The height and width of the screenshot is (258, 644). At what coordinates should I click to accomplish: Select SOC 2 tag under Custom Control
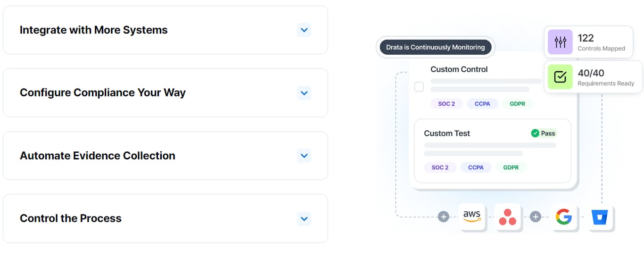446,104
